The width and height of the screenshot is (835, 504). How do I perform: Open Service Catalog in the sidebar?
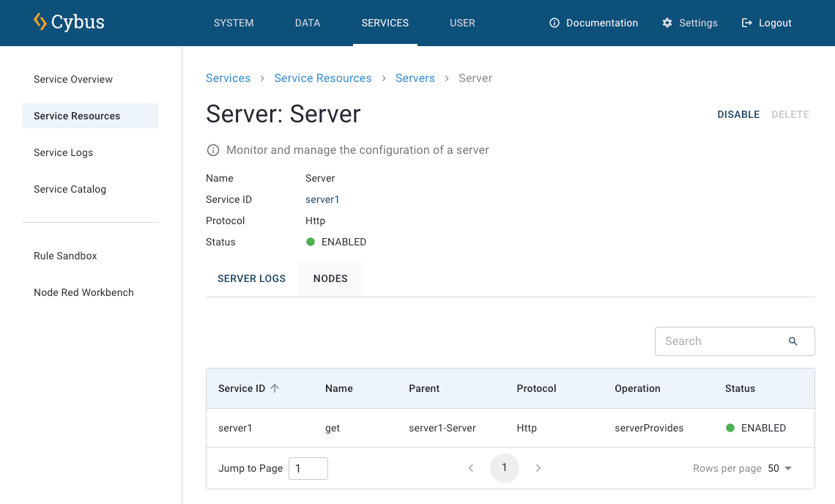[70, 189]
